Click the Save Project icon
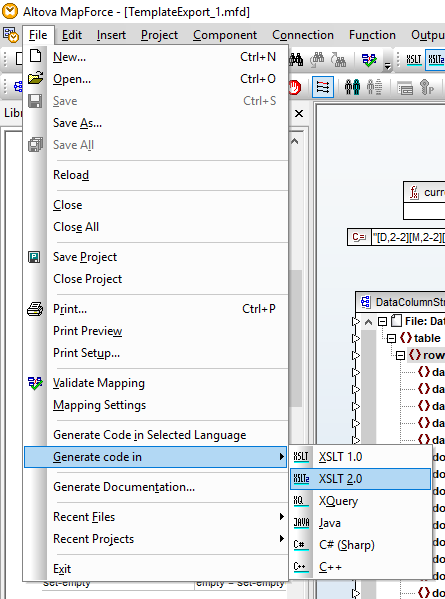445x599 pixels. tap(34, 257)
